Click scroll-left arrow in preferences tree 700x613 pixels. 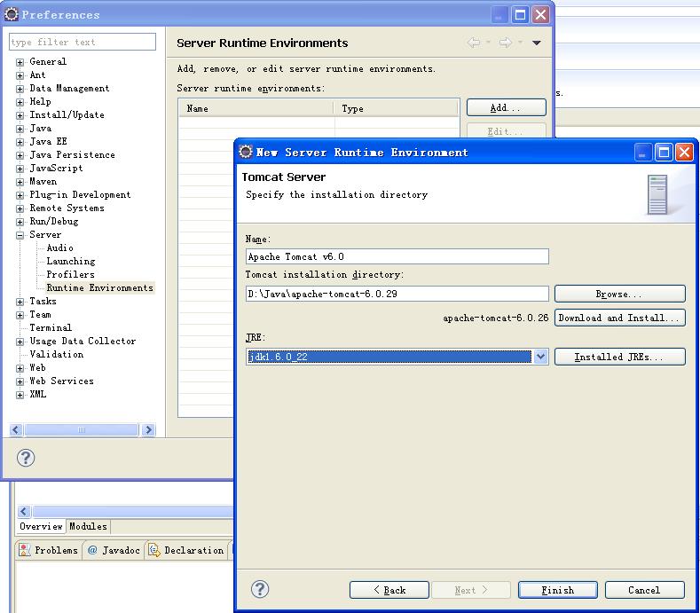click(x=16, y=430)
